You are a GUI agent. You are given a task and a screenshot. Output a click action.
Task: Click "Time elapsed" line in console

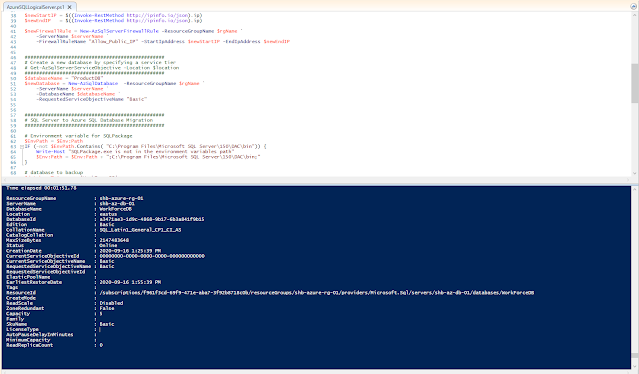pos(42,188)
